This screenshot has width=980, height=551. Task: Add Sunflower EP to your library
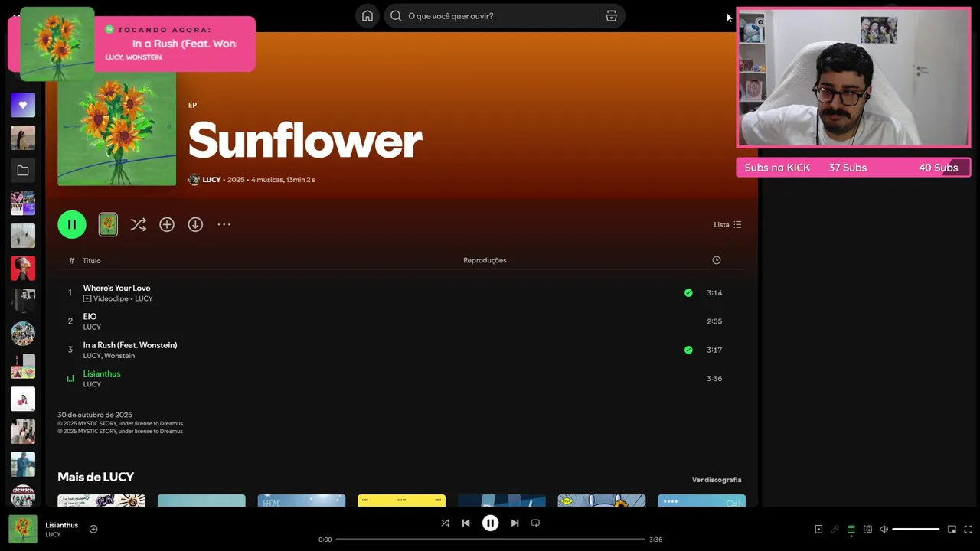pos(167,224)
